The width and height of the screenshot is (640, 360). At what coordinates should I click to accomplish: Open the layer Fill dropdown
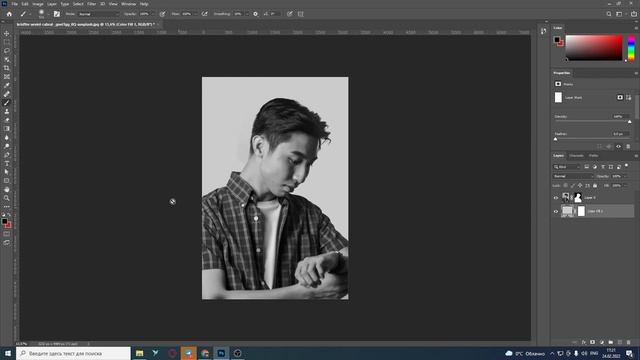pyautogui.click(x=626, y=186)
